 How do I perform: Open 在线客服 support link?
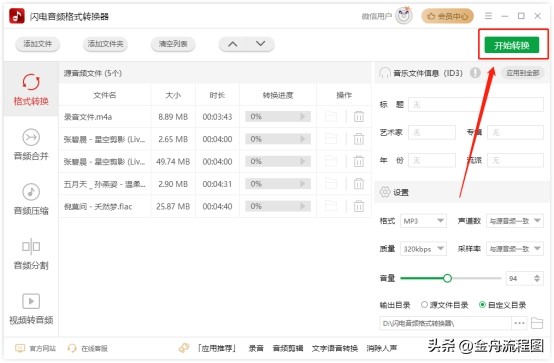88,349
